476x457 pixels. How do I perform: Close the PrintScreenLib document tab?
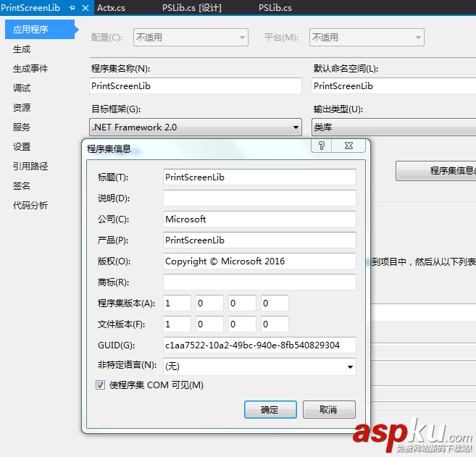coord(85,8)
